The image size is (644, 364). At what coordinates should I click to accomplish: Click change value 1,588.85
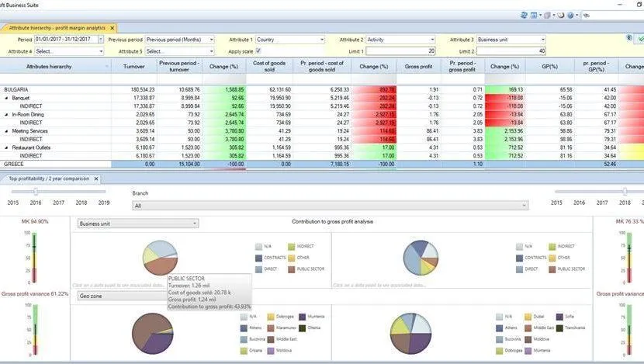(x=234, y=89)
